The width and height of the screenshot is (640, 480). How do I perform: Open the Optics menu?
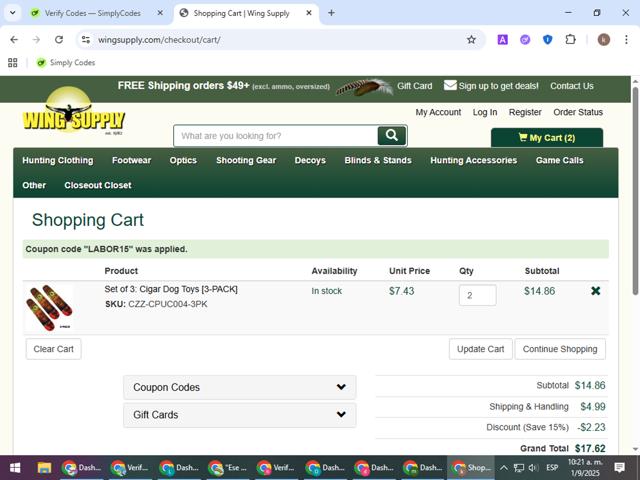[183, 160]
